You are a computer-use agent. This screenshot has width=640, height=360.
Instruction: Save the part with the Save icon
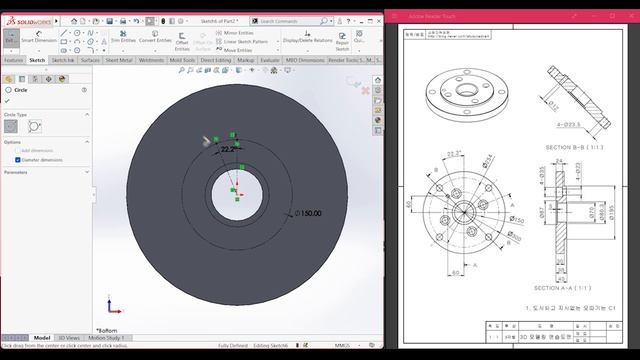tap(109, 21)
